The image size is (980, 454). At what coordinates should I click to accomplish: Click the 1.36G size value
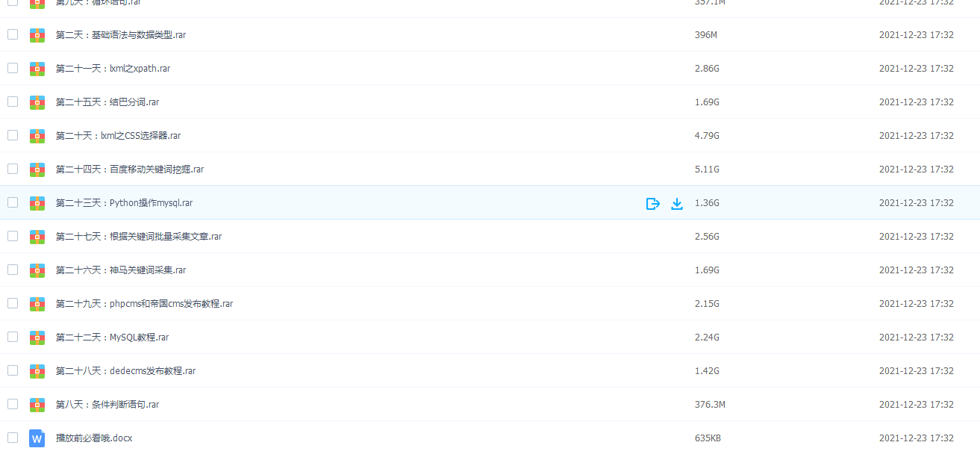click(x=707, y=203)
